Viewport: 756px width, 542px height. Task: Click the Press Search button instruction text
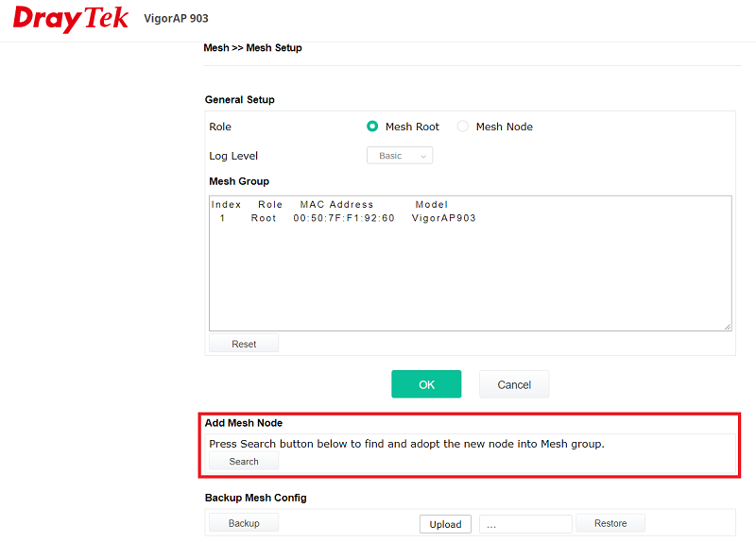pos(406,443)
